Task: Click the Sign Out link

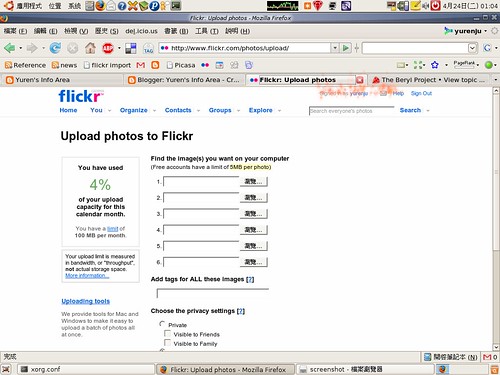Action: (421, 93)
